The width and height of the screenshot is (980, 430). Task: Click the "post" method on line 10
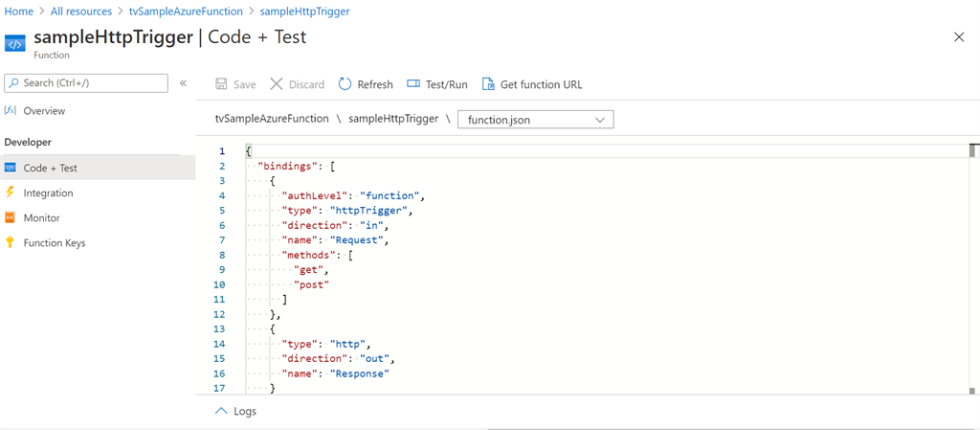pyautogui.click(x=311, y=284)
